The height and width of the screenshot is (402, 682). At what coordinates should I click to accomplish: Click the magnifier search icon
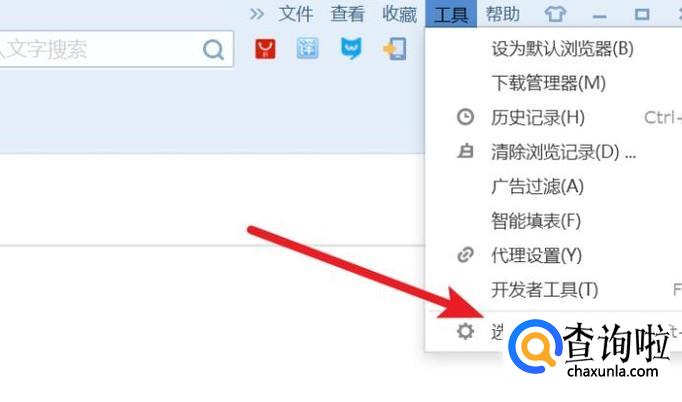tap(213, 50)
